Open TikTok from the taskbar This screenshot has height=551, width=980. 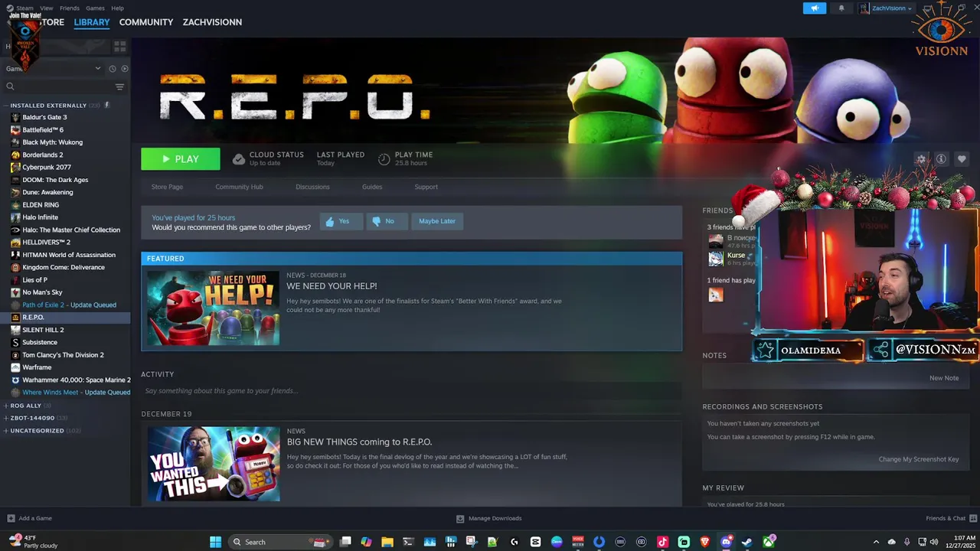[x=662, y=542]
